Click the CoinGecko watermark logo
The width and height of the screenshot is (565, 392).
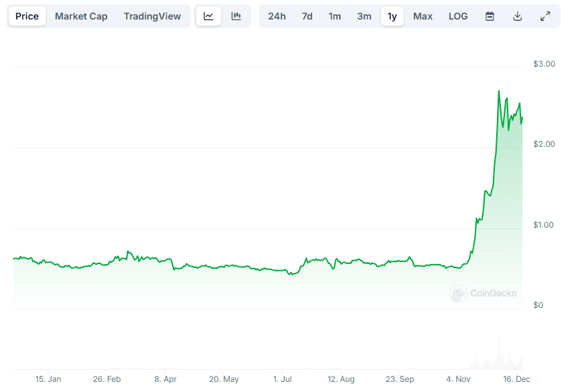click(x=483, y=294)
